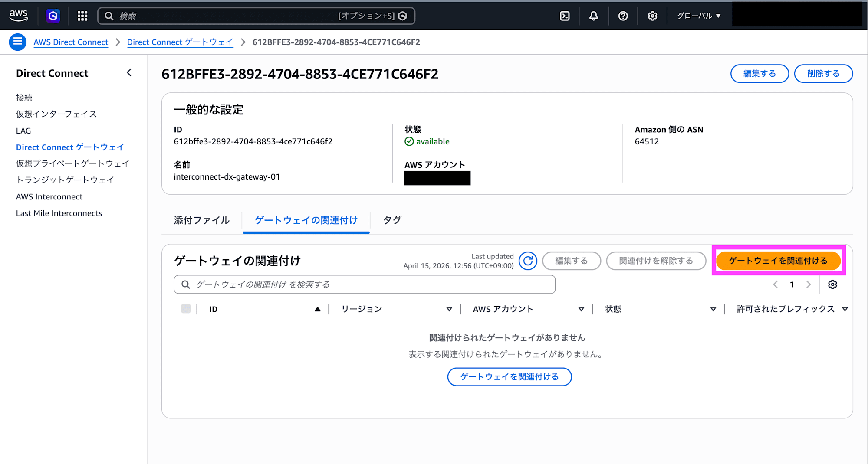Open the navigation hamburger menu
The height and width of the screenshot is (464, 868).
[17, 42]
